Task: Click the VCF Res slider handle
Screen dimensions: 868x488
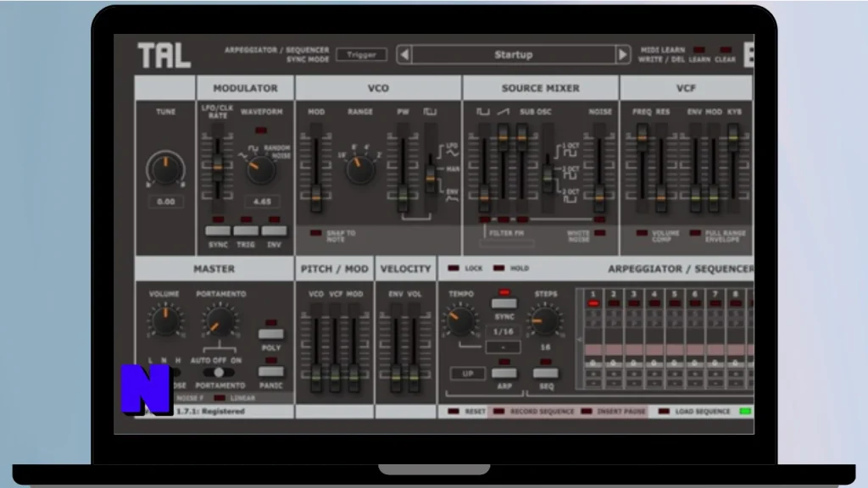Action: [x=660, y=197]
